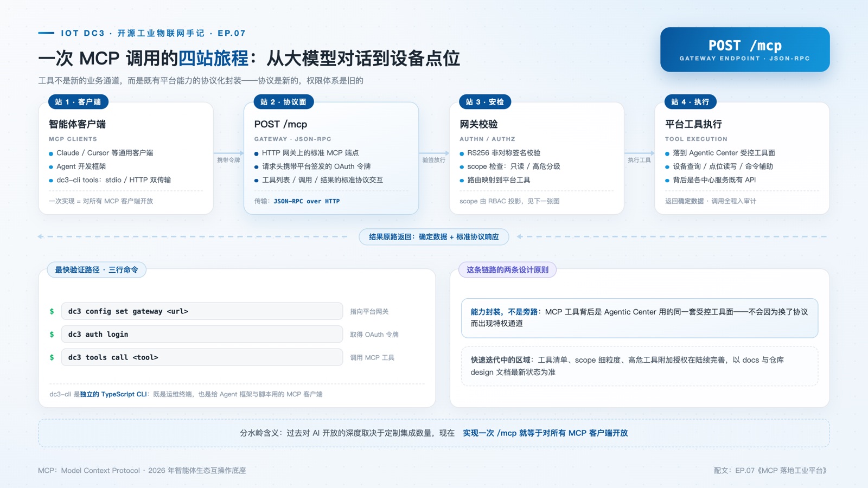Click the 结果原路返回 pill in the middle
Image resolution: width=868 pixels, height=488 pixels.
(x=434, y=237)
